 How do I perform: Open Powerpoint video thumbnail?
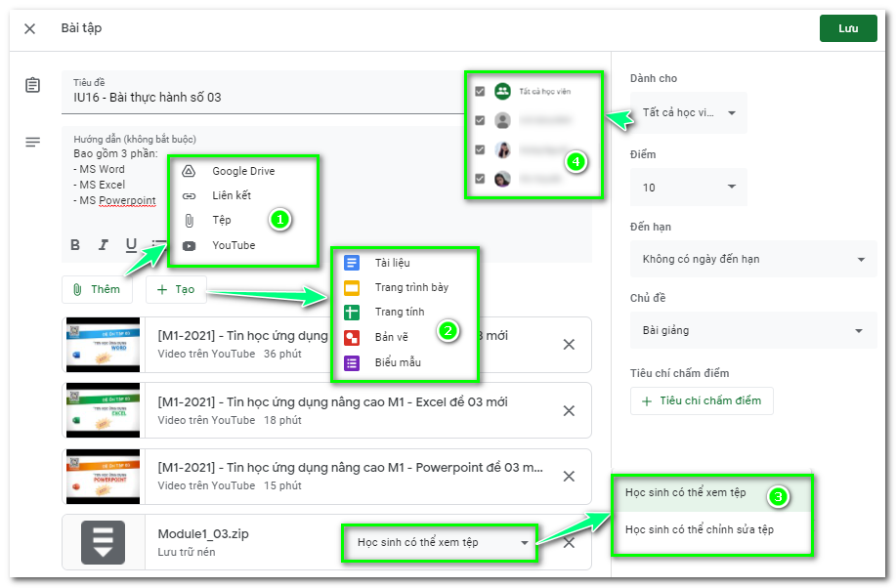pyautogui.click(x=103, y=477)
